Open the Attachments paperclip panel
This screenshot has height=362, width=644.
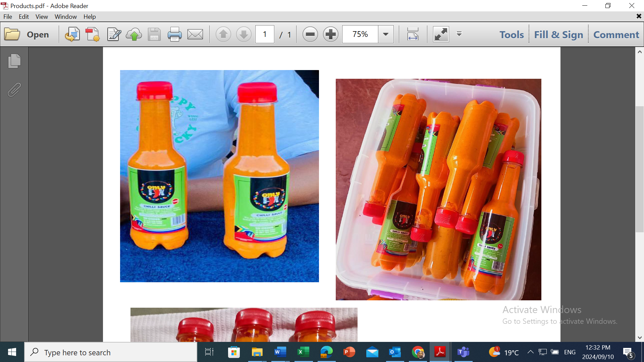(x=14, y=90)
